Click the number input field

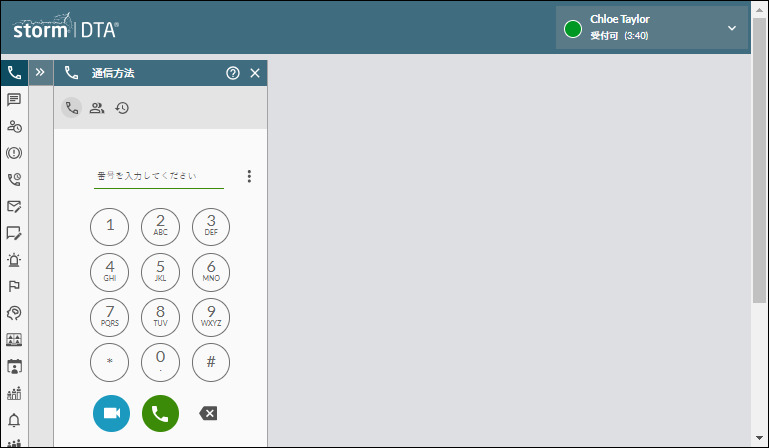pyautogui.click(x=159, y=176)
